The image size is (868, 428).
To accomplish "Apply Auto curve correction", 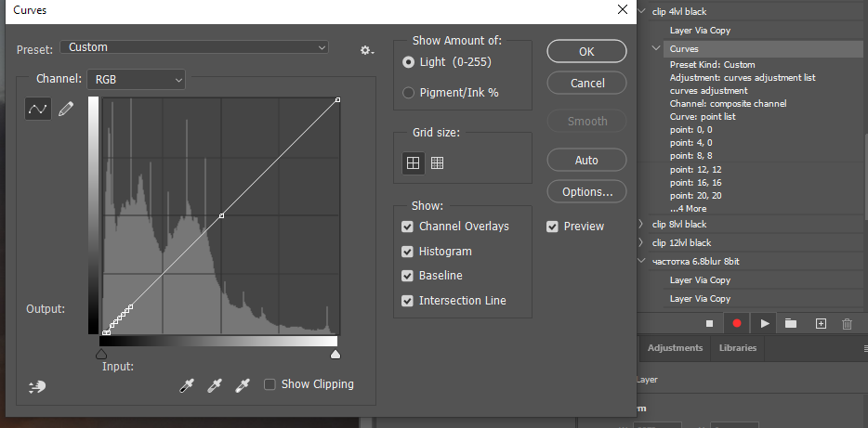I will tap(586, 161).
